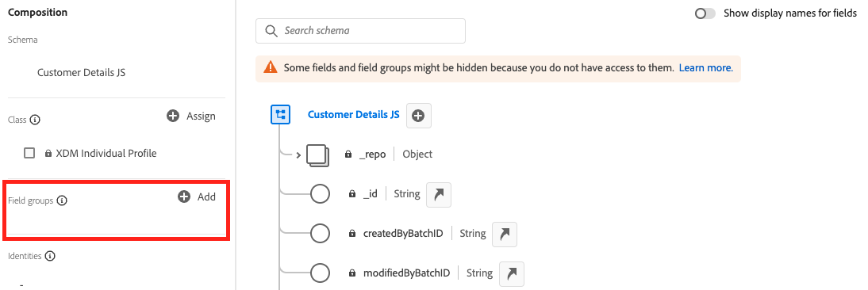Toggle Show display names for fields
Image resolution: width=868 pixels, height=290 pixels.
click(x=705, y=13)
